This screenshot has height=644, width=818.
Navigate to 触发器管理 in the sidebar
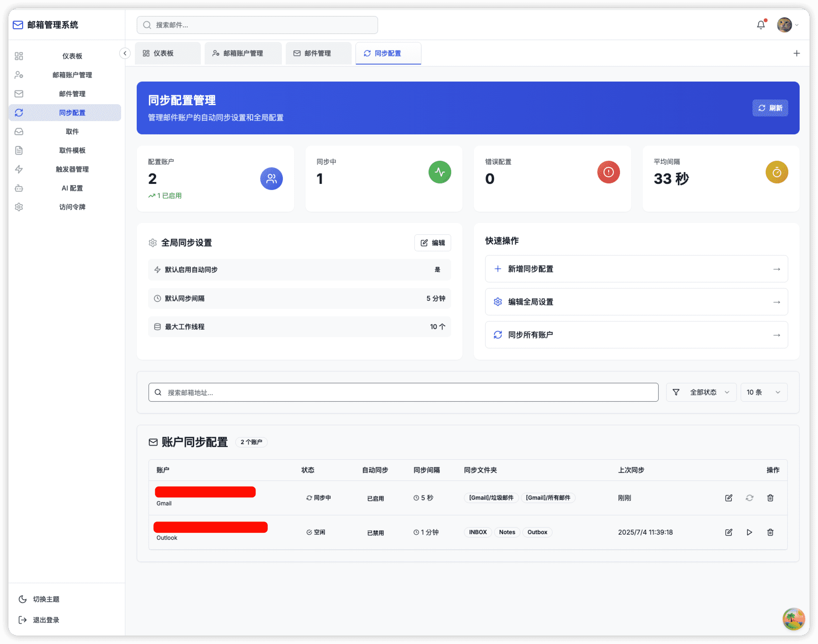[x=65, y=169]
